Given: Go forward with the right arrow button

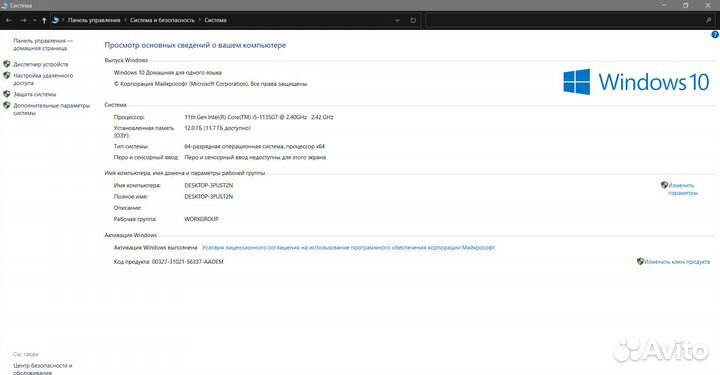Looking at the screenshot, I should tap(23, 20).
